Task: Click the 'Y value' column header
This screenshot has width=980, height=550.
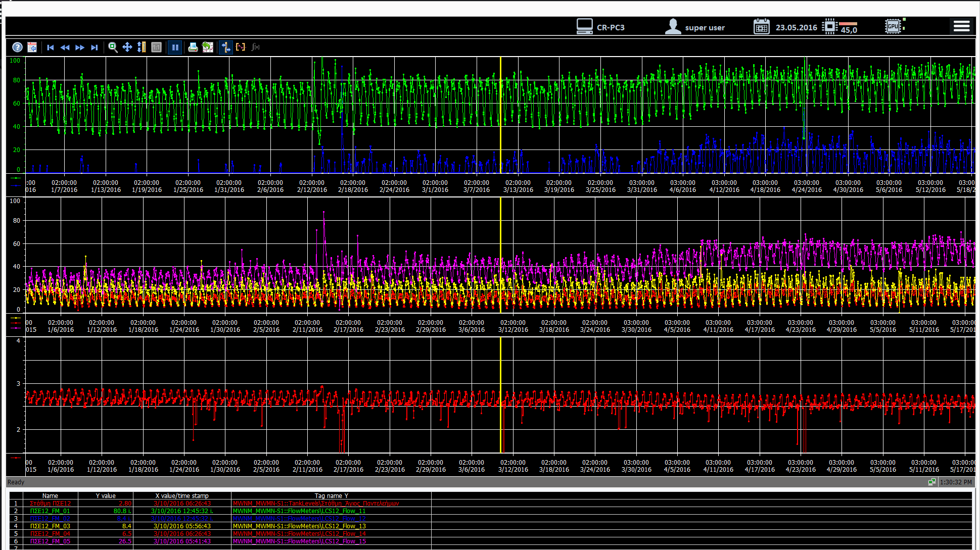Action: point(106,495)
